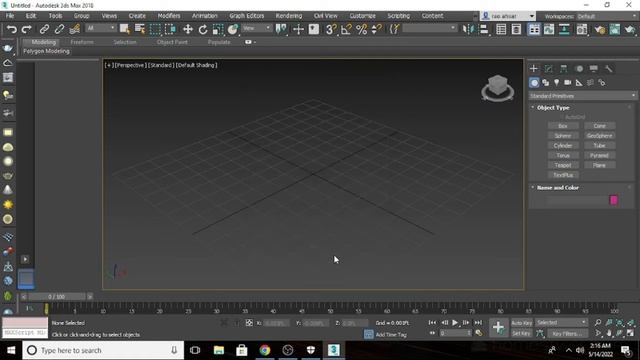This screenshot has width=640, height=360.
Task: Toggle Auto Key animation mode
Action: click(521, 322)
